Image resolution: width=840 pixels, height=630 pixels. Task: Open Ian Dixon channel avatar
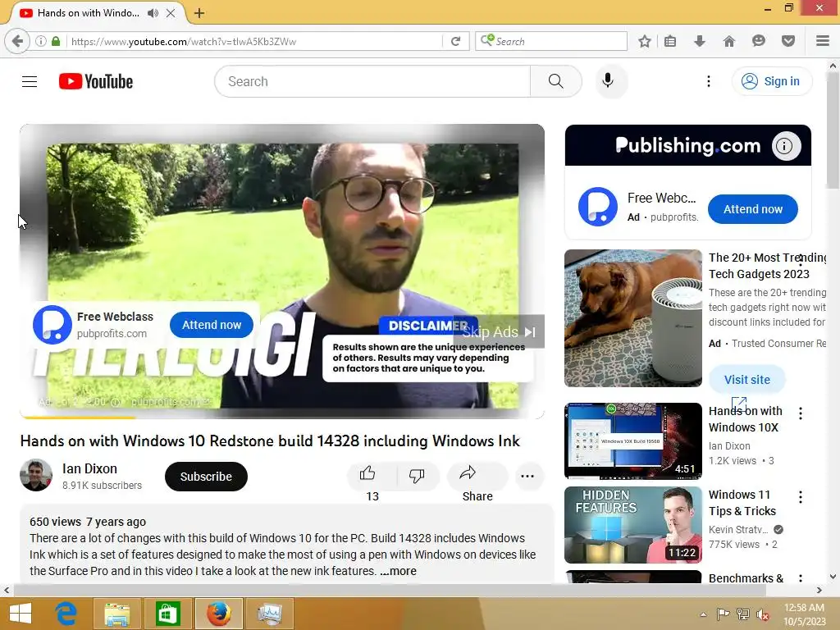[36, 475]
